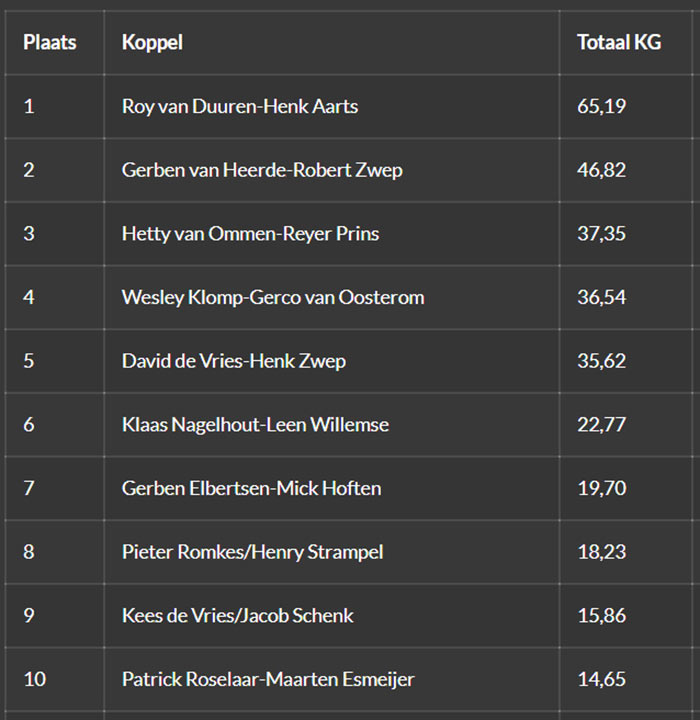Click place number 1 cell
Image resolution: width=700 pixels, height=720 pixels.
coord(29,106)
